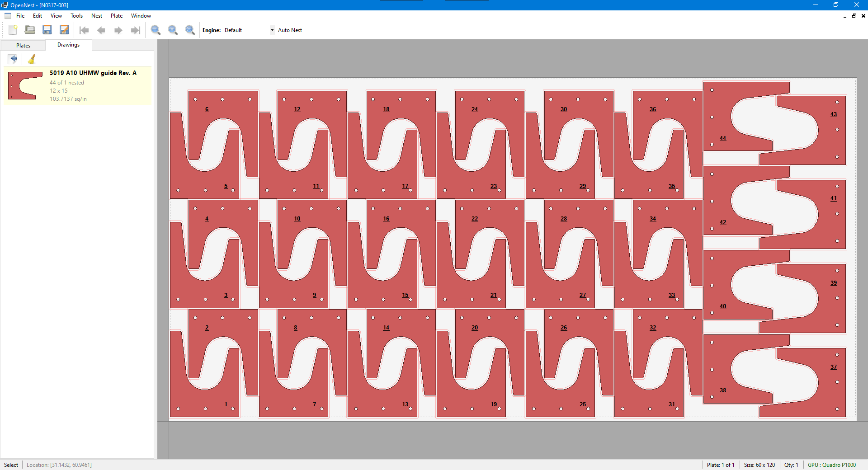
Task: Click the Save floppy disk icon
Action: 47,30
